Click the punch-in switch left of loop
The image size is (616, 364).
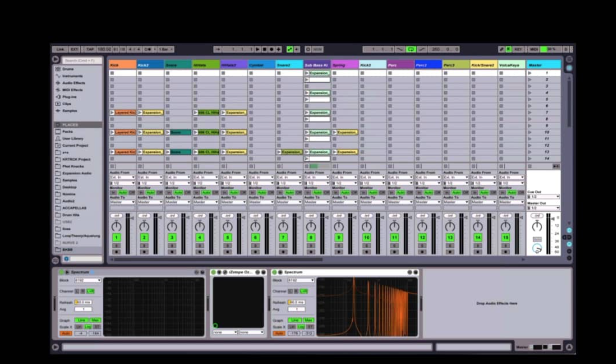click(x=400, y=49)
